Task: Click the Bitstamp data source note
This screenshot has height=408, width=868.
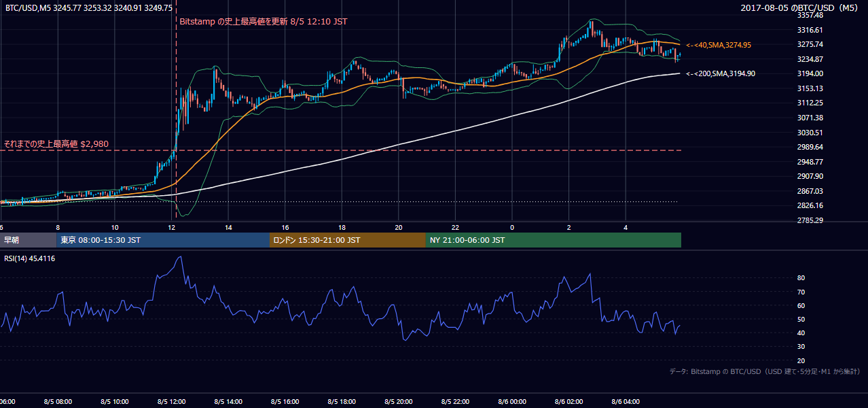Action: click(765, 371)
